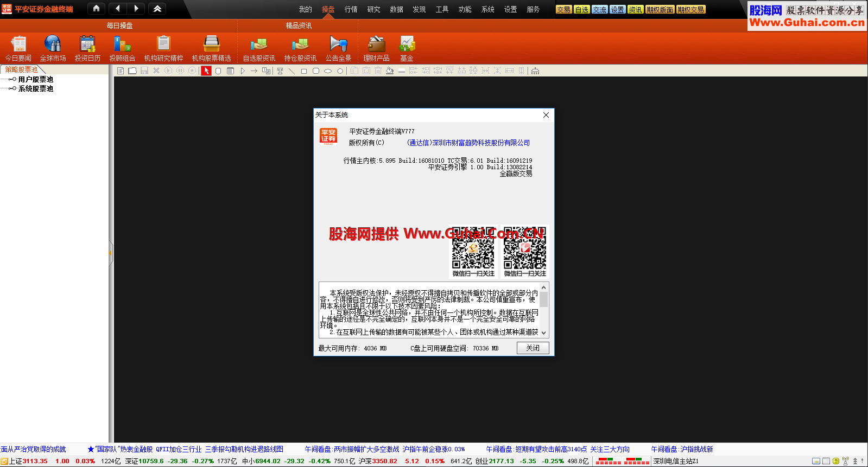Click the 期权交易 button
The height and width of the screenshot is (467, 868).
(690, 9)
